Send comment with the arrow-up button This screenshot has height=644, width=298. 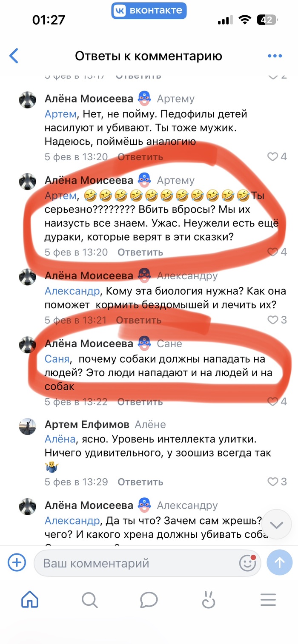279,563
